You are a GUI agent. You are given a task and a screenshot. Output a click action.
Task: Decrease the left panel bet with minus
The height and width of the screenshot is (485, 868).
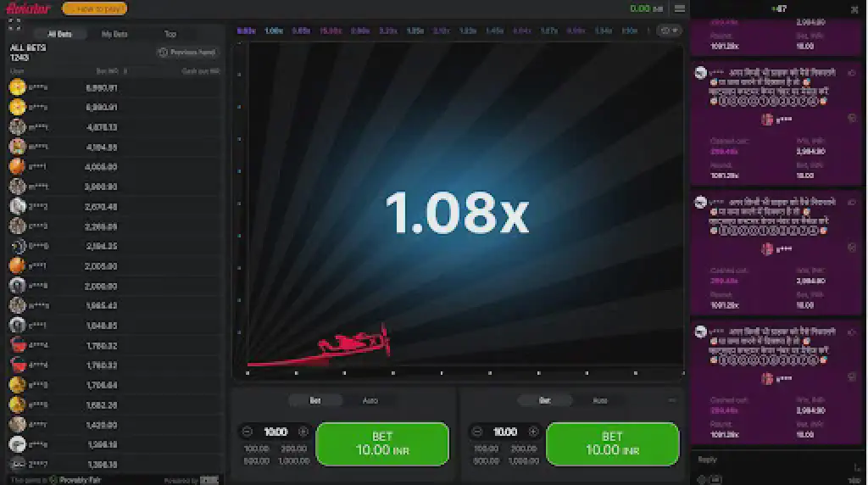point(248,432)
